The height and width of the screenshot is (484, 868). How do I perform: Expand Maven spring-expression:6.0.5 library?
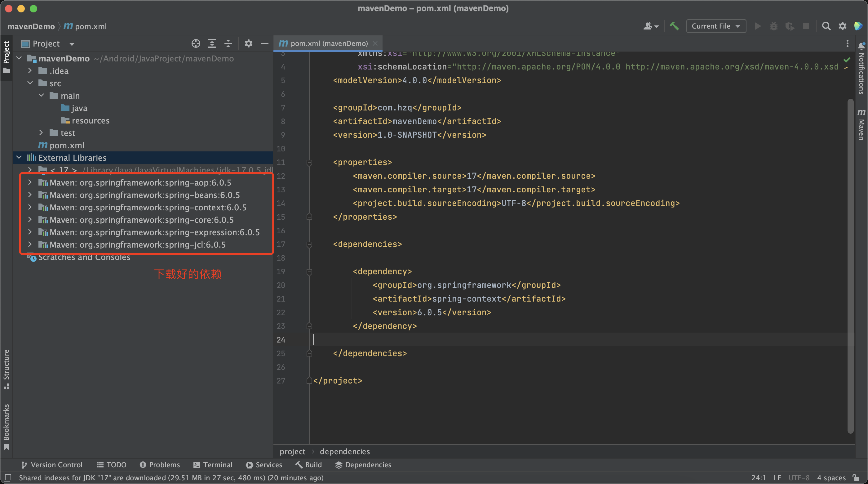click(30, 232)
